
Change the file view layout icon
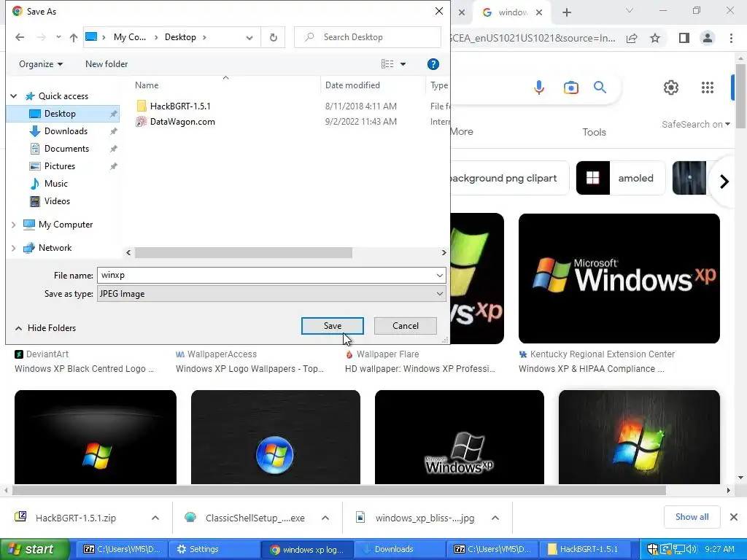387,64
